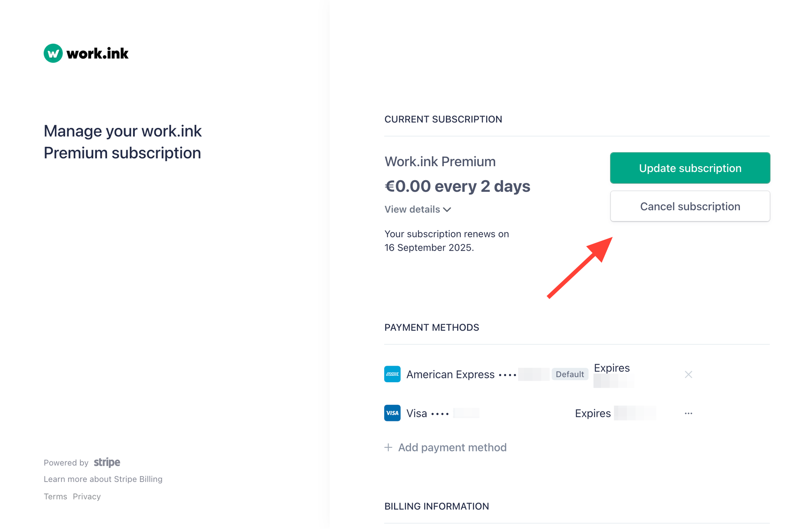
Task: Remove American Express card with X icon
Action: click(x=688, y=374)
